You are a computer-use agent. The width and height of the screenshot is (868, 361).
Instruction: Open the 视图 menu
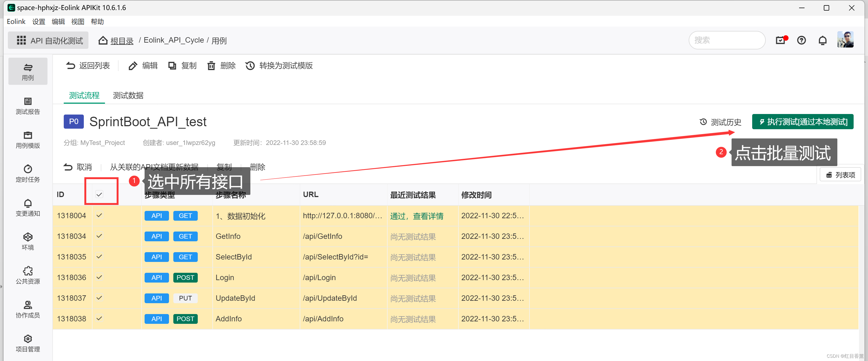pyautogui.click(x=78, y=21)
